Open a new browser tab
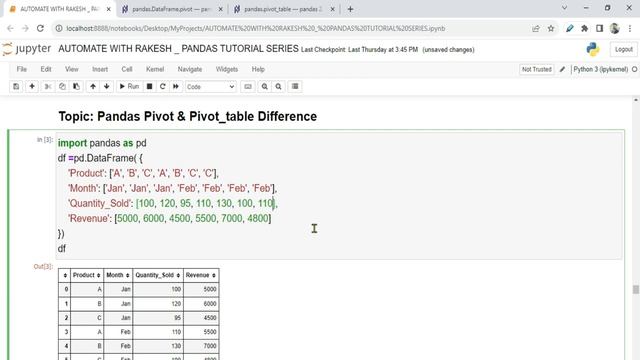Image resolution: width=640 pixels, height=360 pixels. (x=350, y=9)
